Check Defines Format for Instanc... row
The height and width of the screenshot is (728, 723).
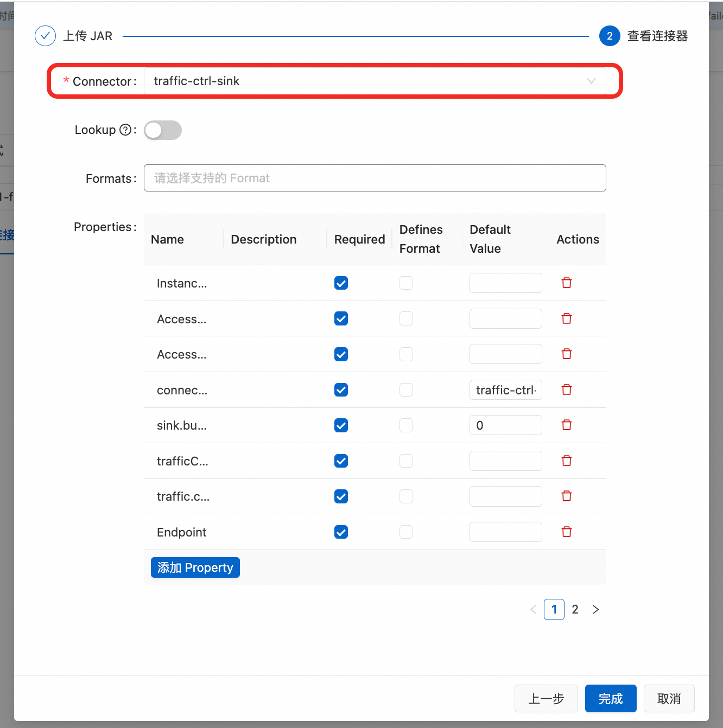pyautogui.click(x=406, y=283)
